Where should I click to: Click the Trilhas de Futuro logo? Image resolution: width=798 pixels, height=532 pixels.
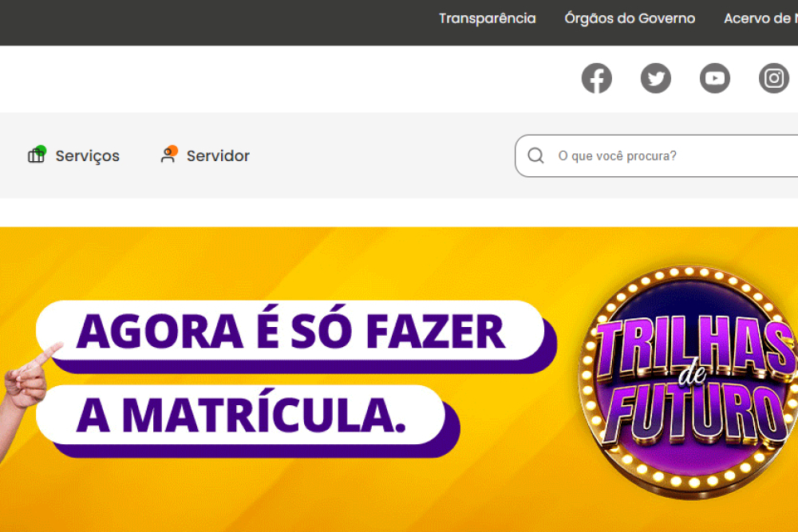click(x=688, y=381)
